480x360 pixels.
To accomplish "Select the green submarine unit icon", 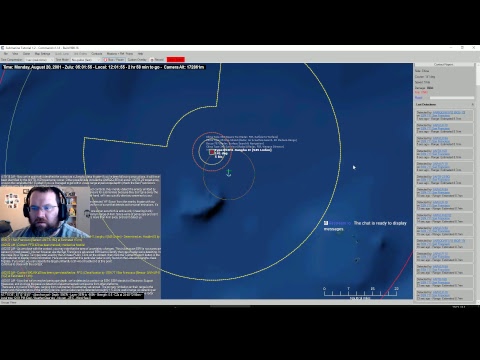I will point(229,173).
